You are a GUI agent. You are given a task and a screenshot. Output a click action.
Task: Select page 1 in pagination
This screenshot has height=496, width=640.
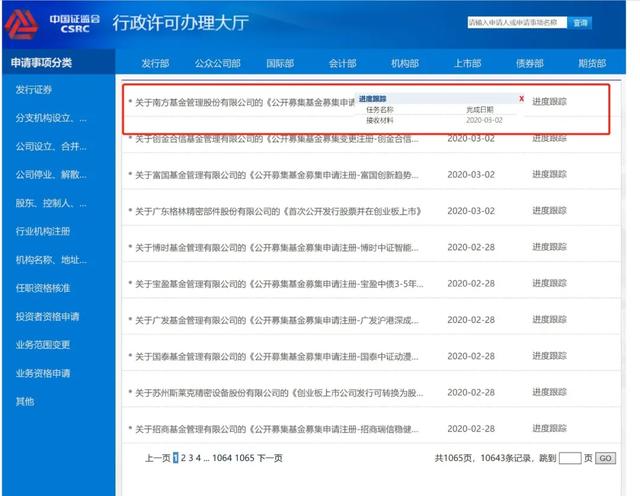(x=176, y=458)
